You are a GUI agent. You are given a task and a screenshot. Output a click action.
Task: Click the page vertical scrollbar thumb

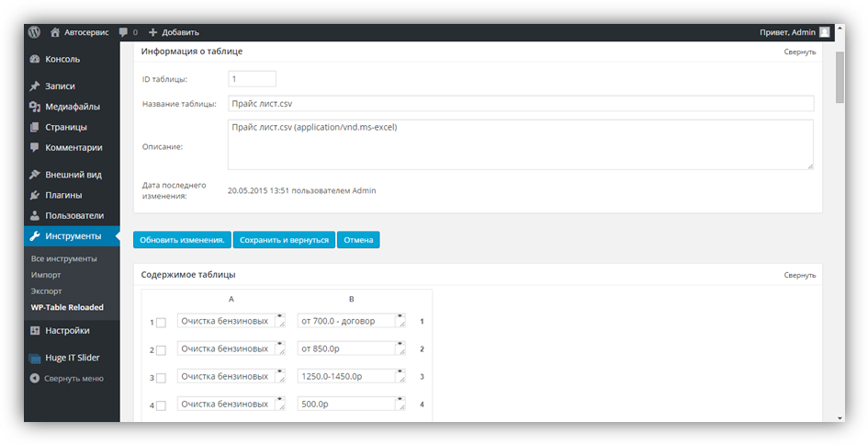click(x=840, y=77)
